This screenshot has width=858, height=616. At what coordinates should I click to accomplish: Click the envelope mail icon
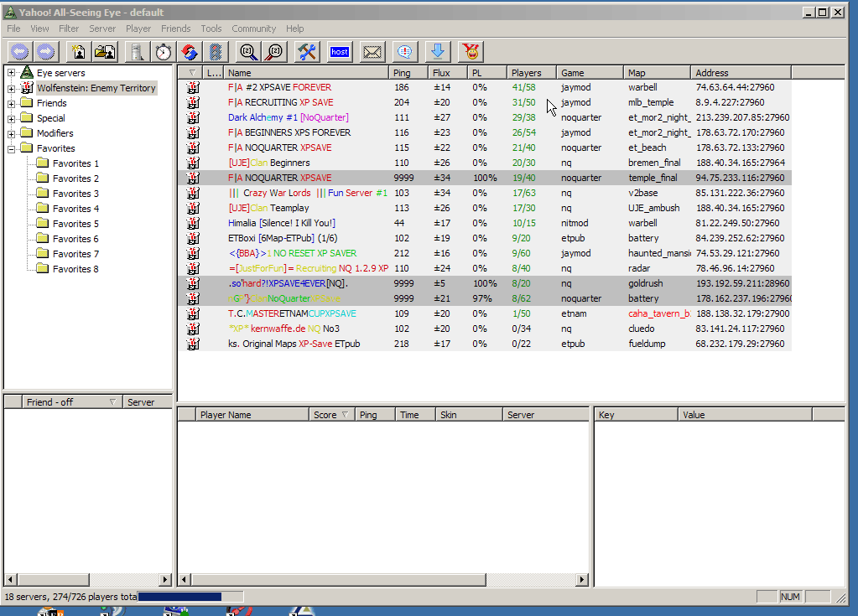click(x=372, y=52)
